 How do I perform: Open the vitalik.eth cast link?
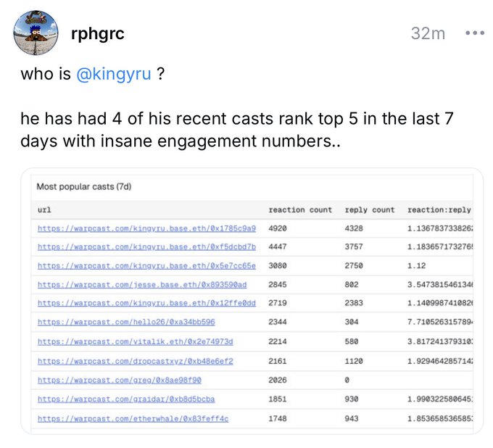coord(135,341)
